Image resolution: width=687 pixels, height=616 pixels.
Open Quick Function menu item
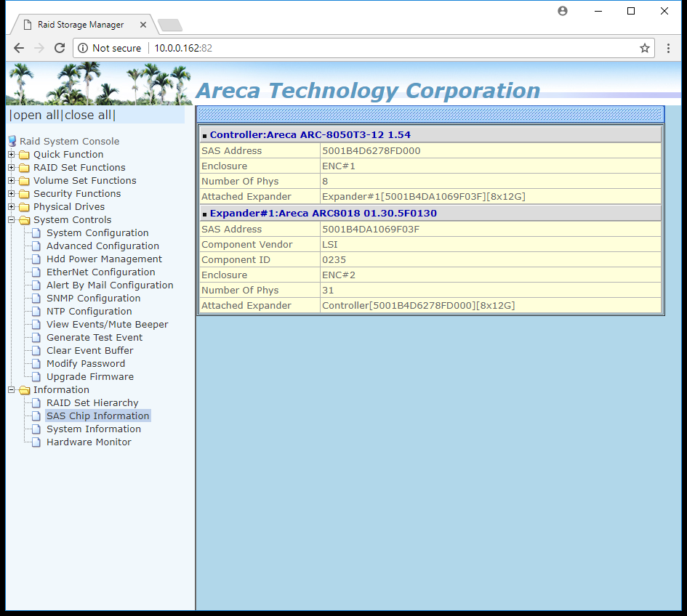(x=68, y=155)
